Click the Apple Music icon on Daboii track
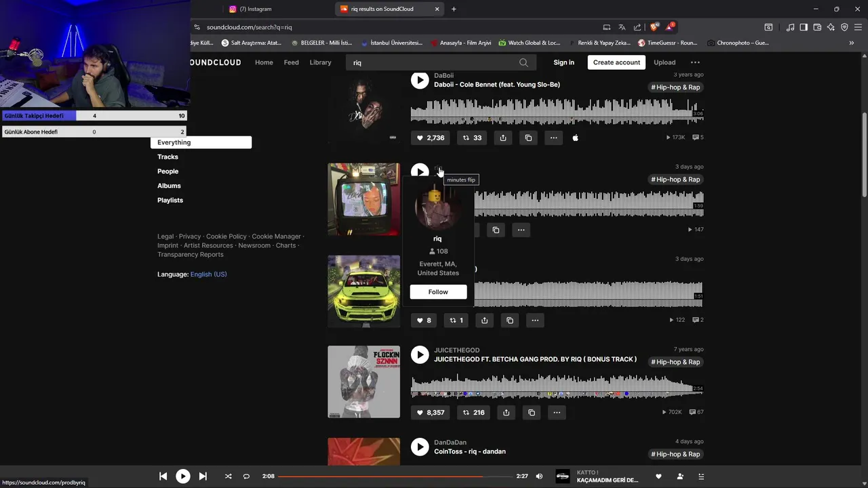 point(576,138)
